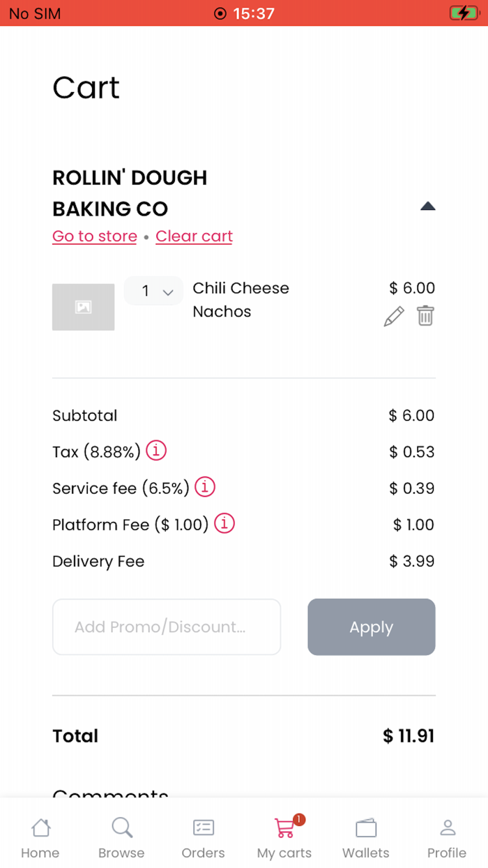
Task: View Platform Fee details via info icon
Action: click(224, 524)
